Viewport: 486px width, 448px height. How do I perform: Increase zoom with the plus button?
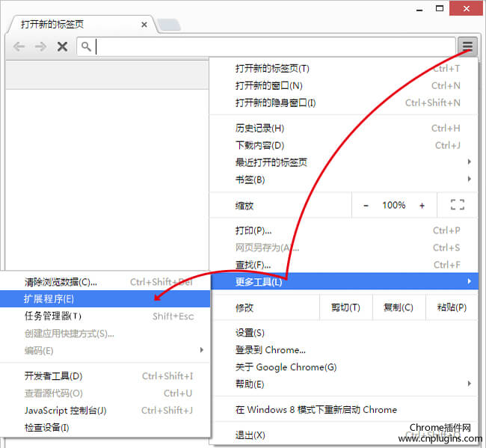coord(422,205)
